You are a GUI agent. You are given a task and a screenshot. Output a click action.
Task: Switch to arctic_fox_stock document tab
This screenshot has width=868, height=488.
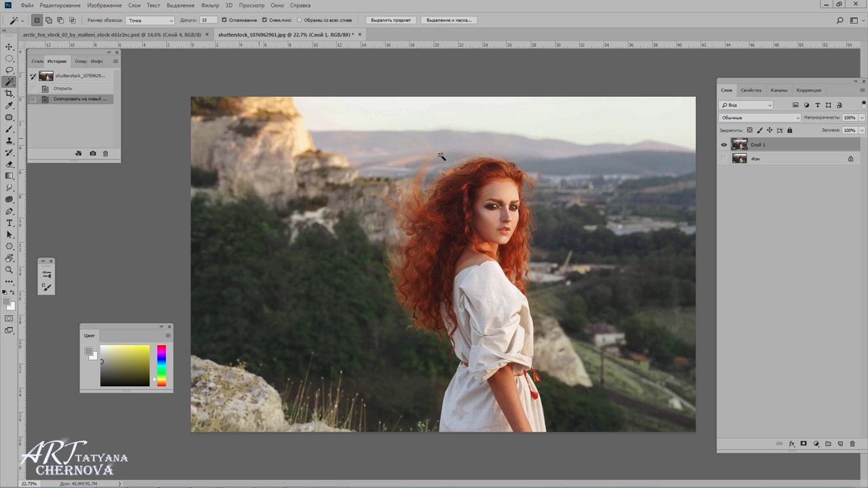(112, 34)
